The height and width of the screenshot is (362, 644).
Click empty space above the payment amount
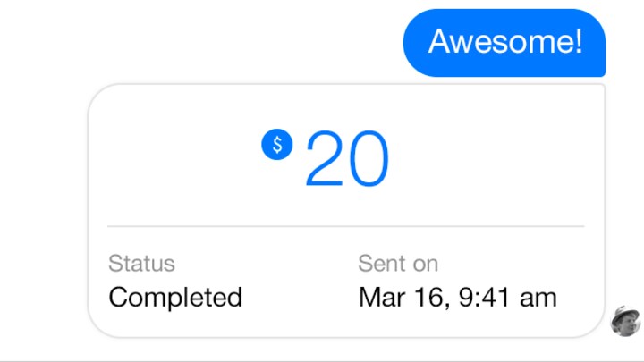point(346,106)
